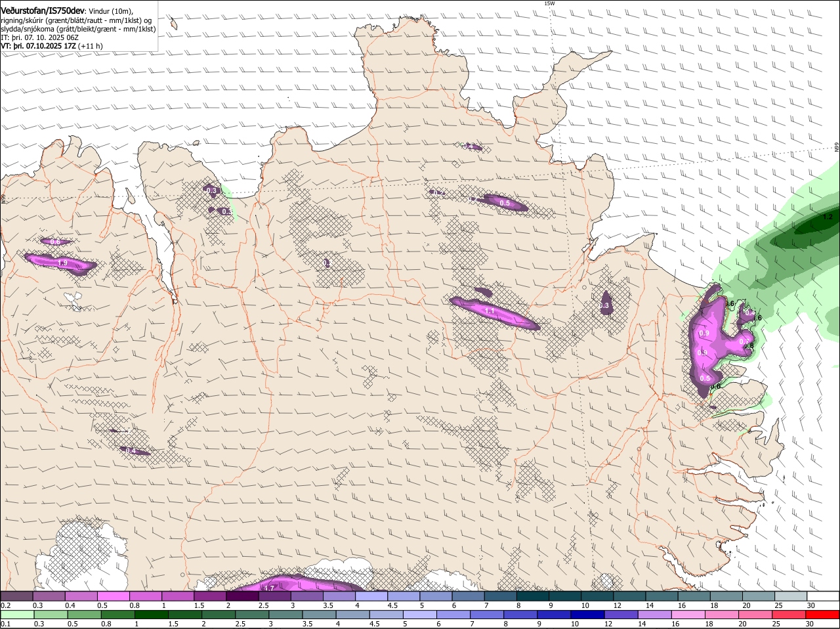Pick the snow-scale swatch between 0.3 and 0.4

tap(49, 596)
